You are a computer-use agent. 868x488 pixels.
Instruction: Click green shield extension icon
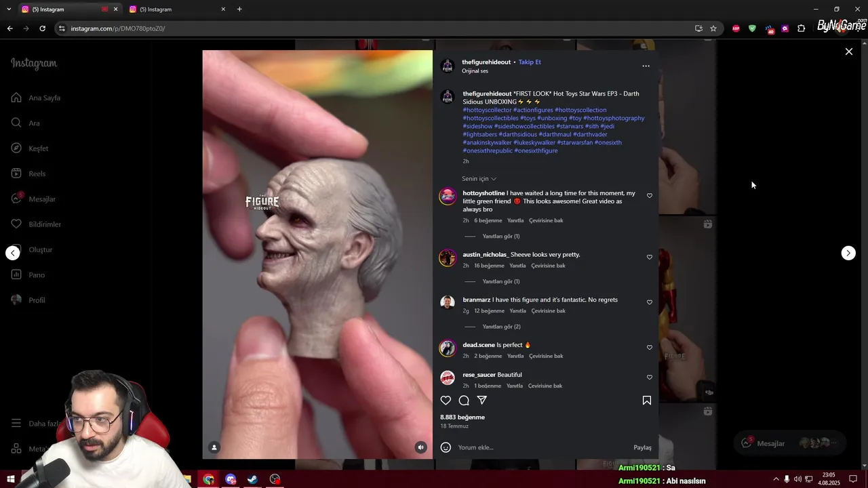point(752,28)
